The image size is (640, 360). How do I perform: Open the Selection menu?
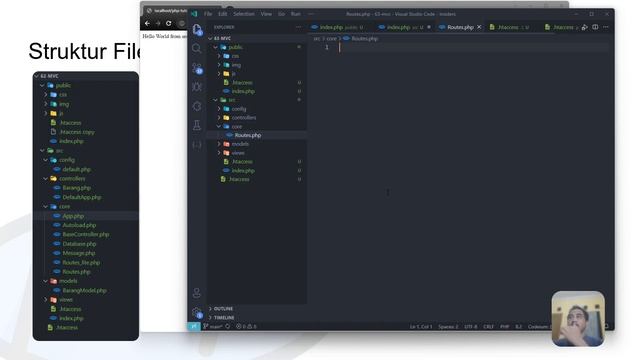(244, 14)
